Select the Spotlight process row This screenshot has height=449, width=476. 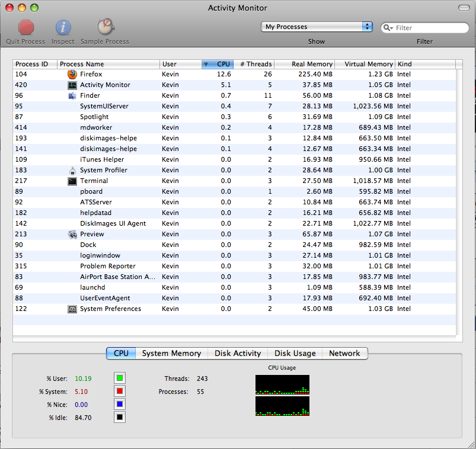pos(234,117)
